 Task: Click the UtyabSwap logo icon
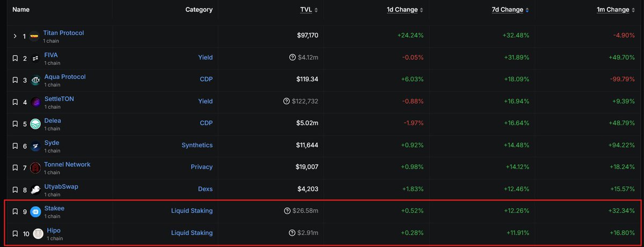(35, 190)
